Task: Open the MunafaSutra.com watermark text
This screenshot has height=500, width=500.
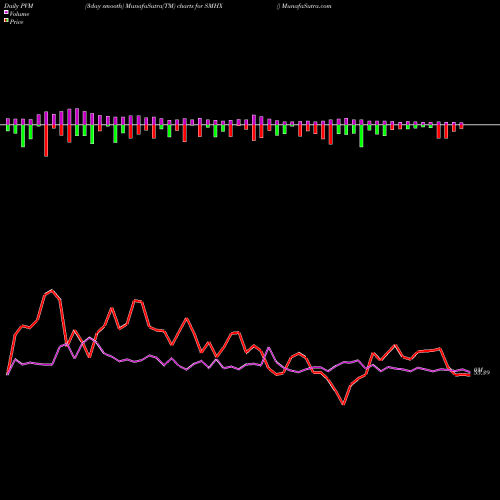Action: (306, 6)
